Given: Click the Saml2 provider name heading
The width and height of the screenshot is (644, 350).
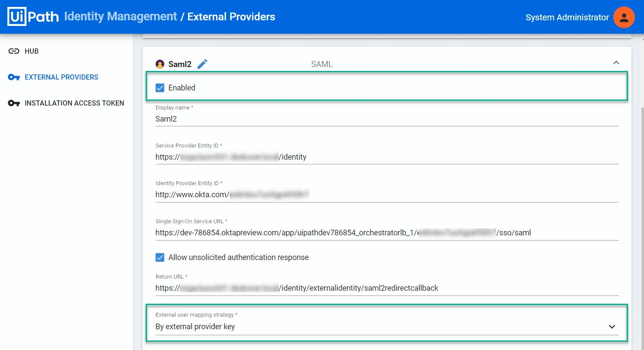Looking at the screenshot, I should coord(180,64).
